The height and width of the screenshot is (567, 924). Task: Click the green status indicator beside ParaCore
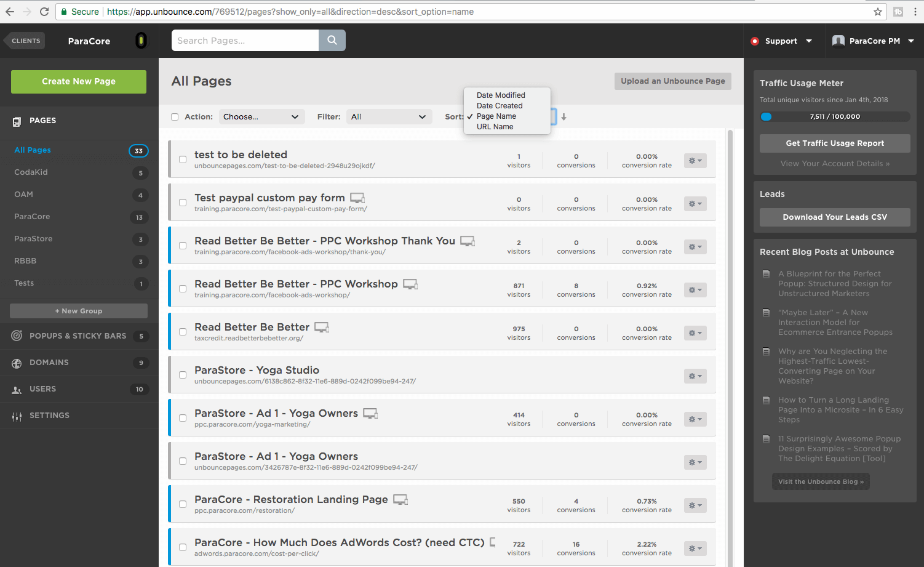point(141,41)
